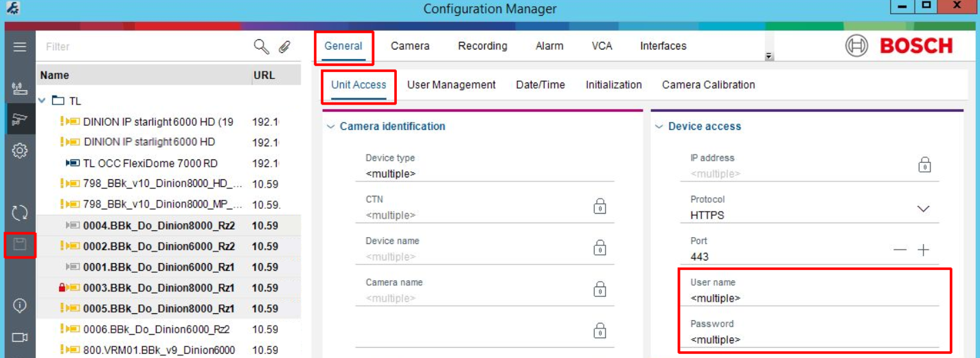This screenshot has height=358, width=980.
Task: Click the video camera icon in sidebar
Action: (x=19, y=337)
